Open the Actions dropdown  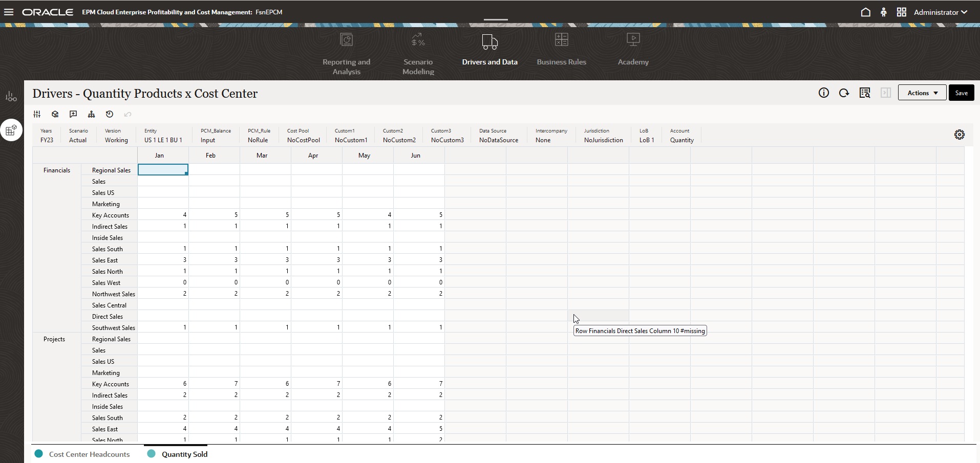(921, 93)
